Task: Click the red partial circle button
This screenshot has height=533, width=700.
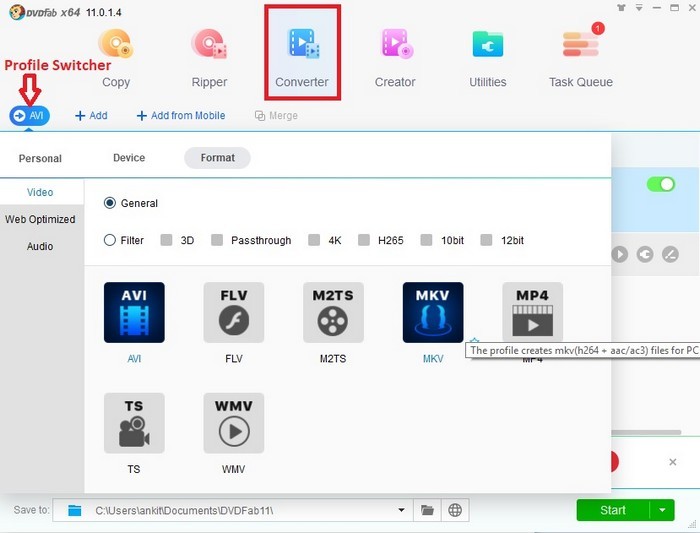Action: 615,462
